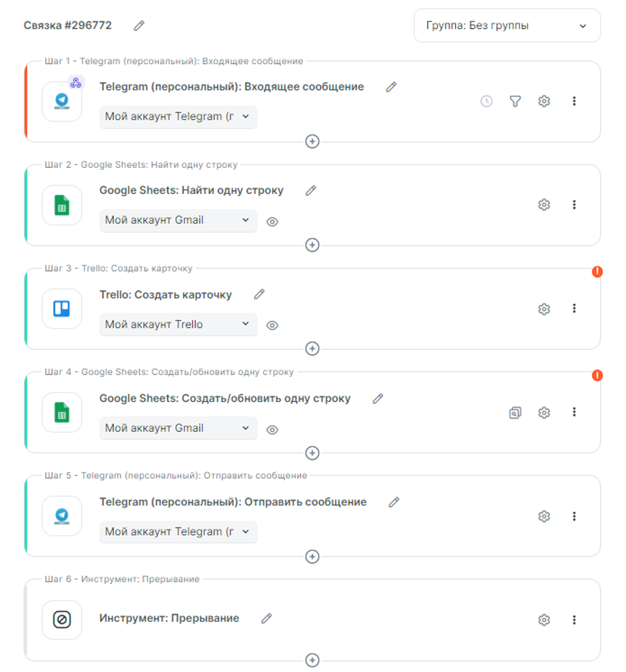Open settings gear for Прерывание tool step
Image resolution: width=626 pixels, height=672 pixels.
544,620
